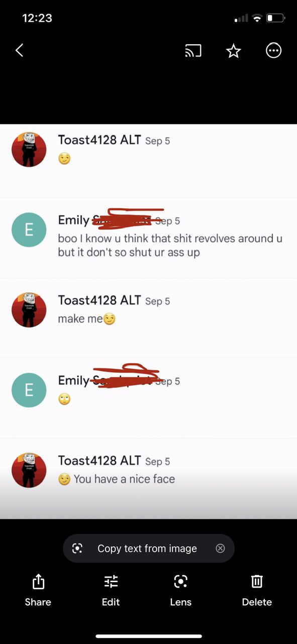The height and width of the screenshot is (644, 297).
Task: Tap the back arrow
Action: [19, 50]
